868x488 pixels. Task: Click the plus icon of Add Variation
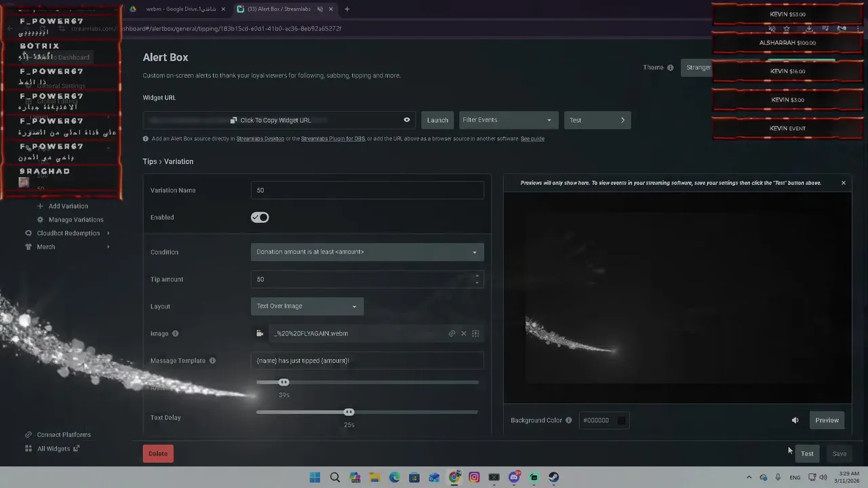[40, 206]
